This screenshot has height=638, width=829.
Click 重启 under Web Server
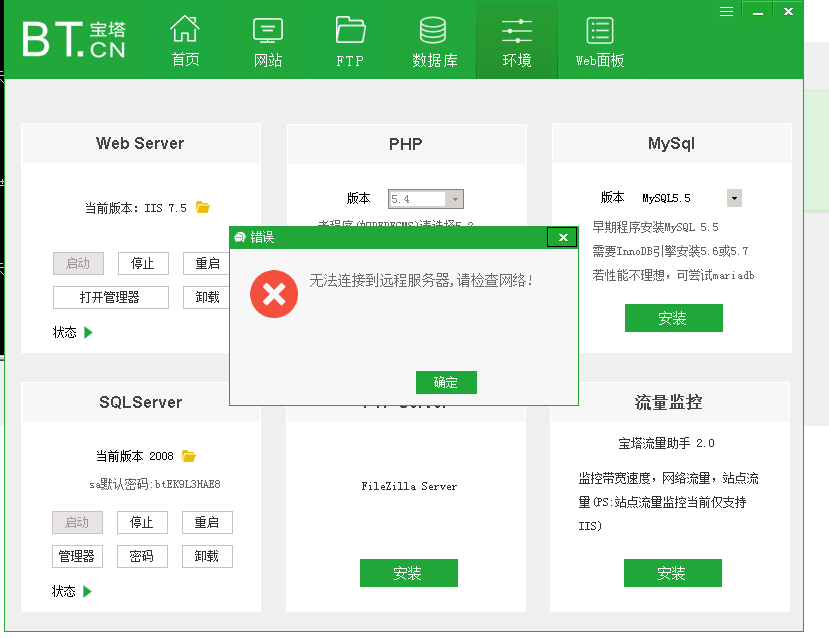207,263
